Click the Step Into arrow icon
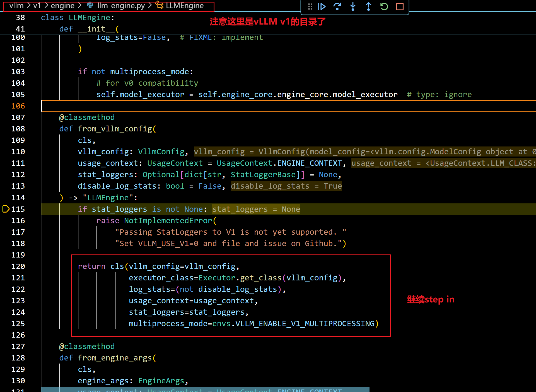Screen dimensions: 536x392 point(353,6)
